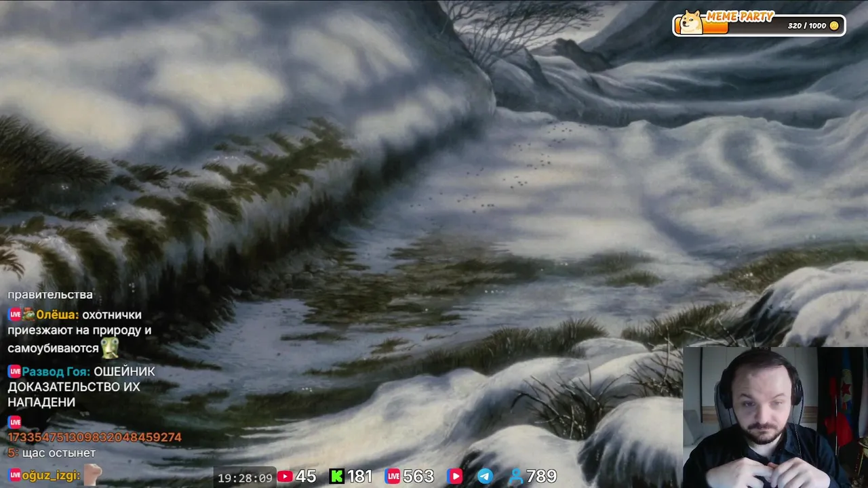Screen dimensions: 868x488
Task: Open chat username Развод Гоя
Action: [56, 371]
